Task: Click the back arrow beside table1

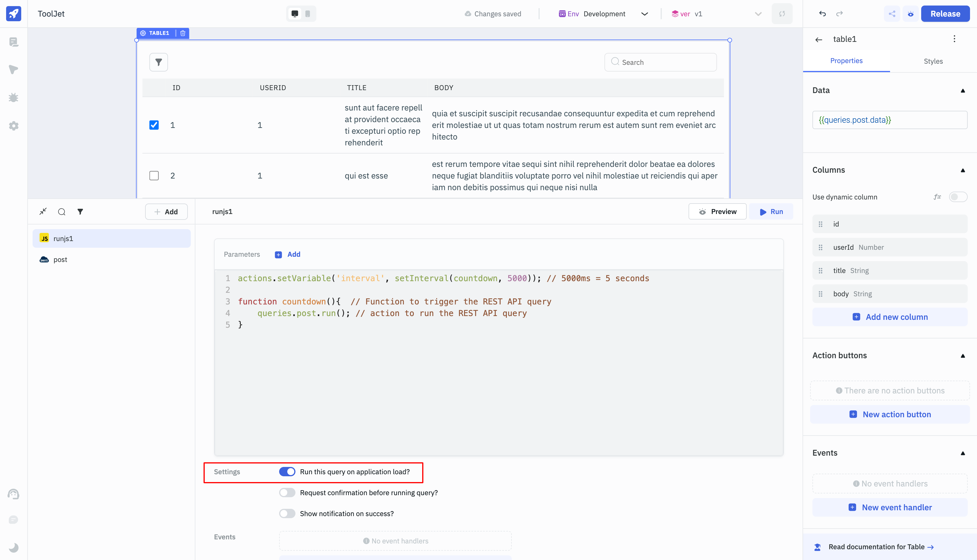Action: coord(819,39)
